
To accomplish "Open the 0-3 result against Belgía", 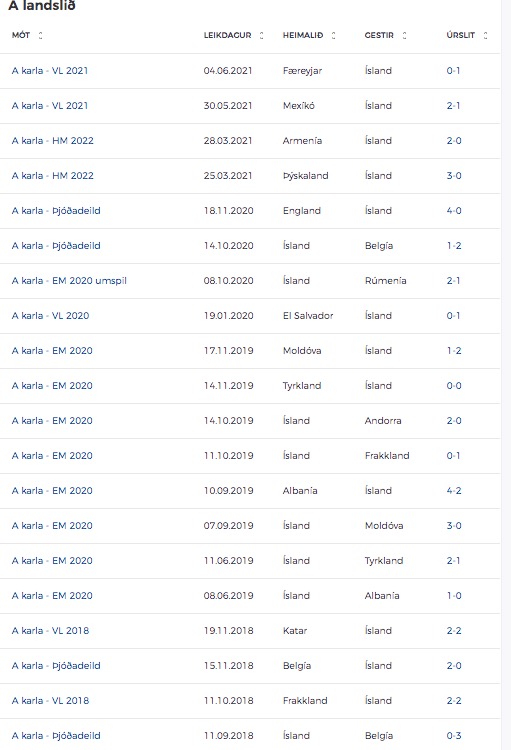I will point(454,736).
